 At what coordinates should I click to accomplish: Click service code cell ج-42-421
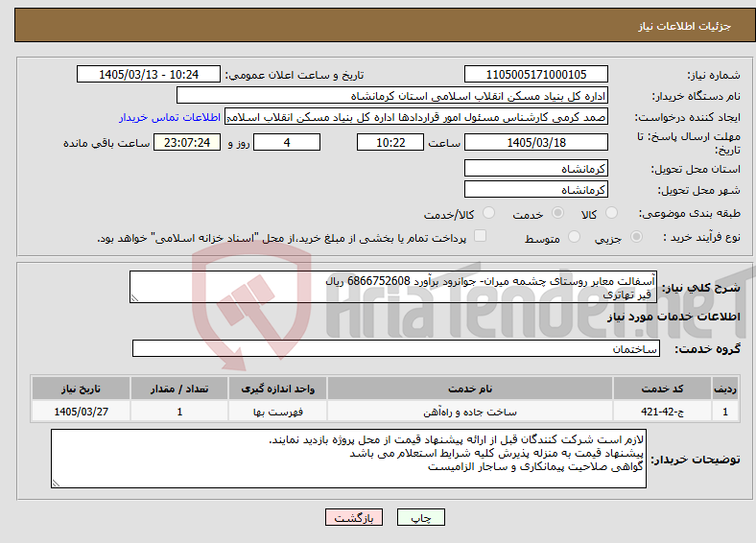pos(663,412)
